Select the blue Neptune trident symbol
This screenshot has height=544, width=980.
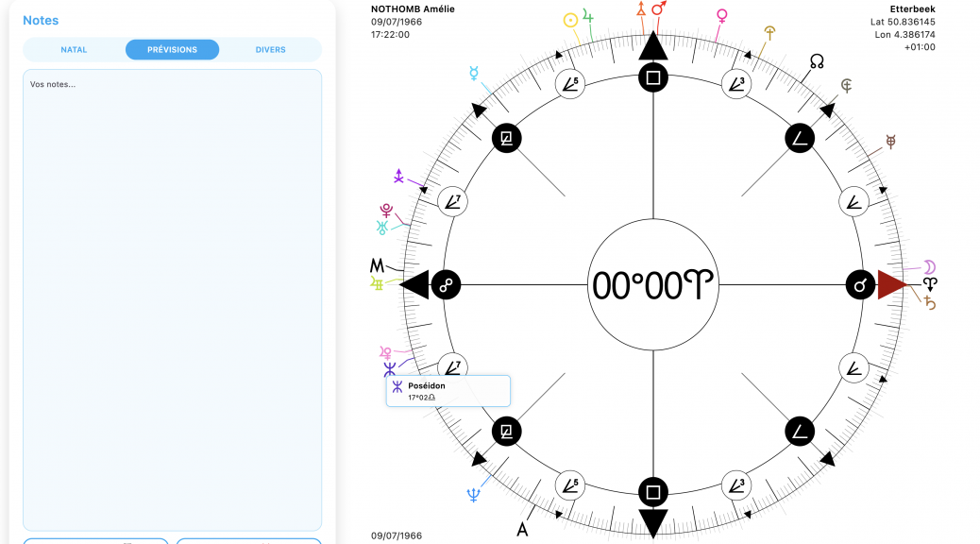(x=473, y=493)
